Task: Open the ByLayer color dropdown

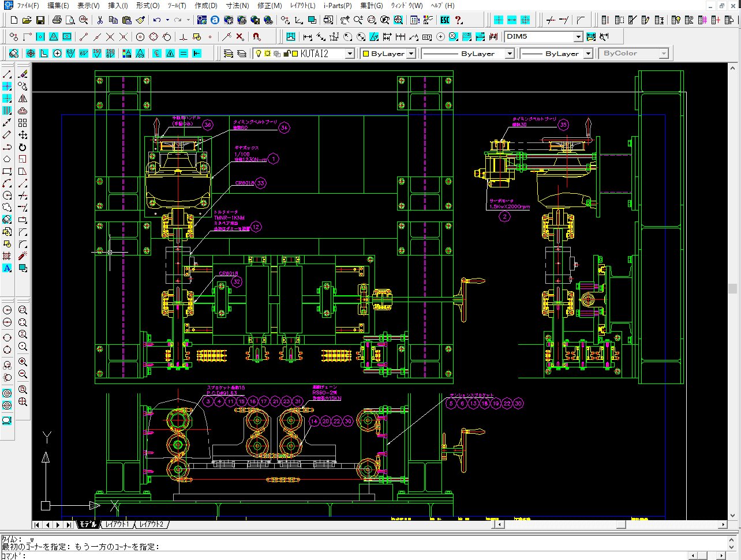Action: pos(411,54)
